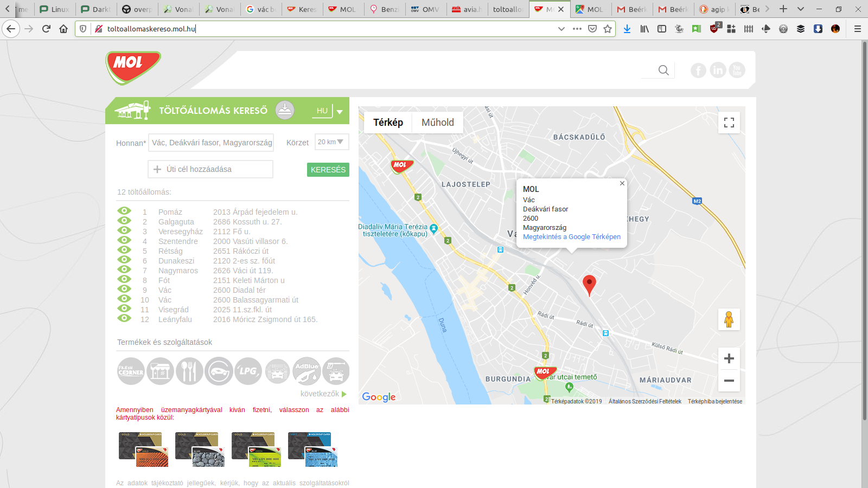Switch to the Keres browser tab

pyautogui.click(x=302, y=9)
